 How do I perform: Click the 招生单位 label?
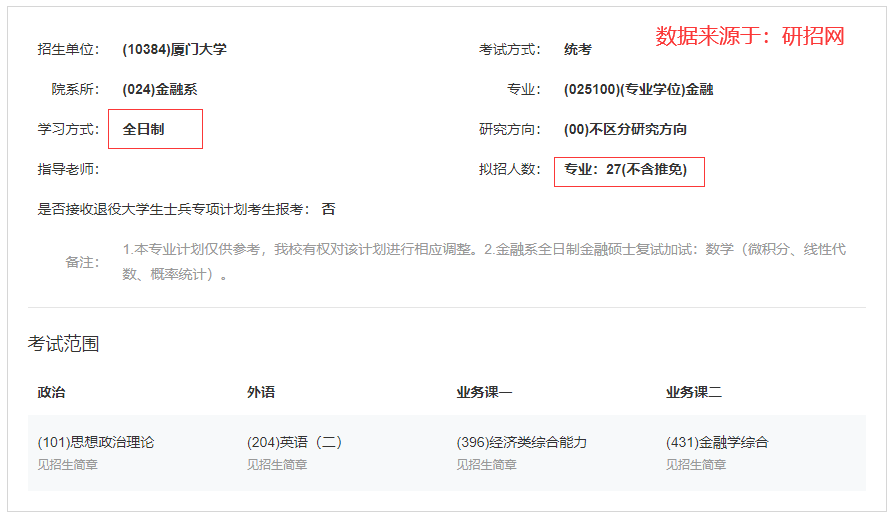pyautogui.click(x=68, y=50)
